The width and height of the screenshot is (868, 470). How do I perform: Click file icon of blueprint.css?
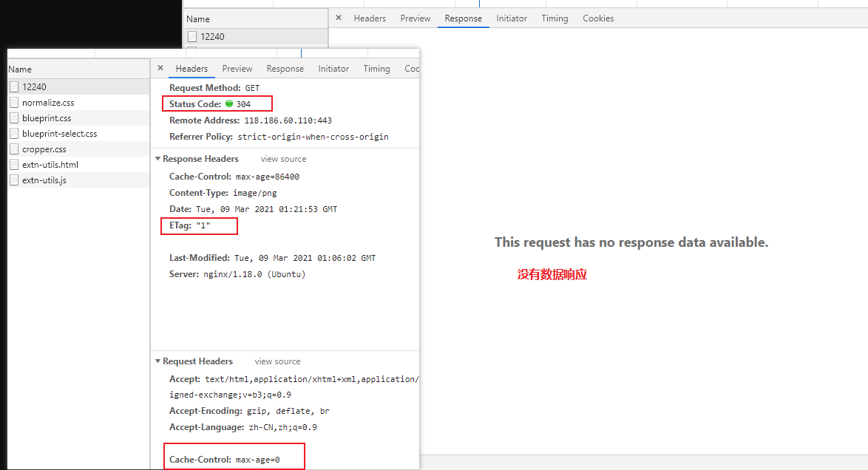14,118
